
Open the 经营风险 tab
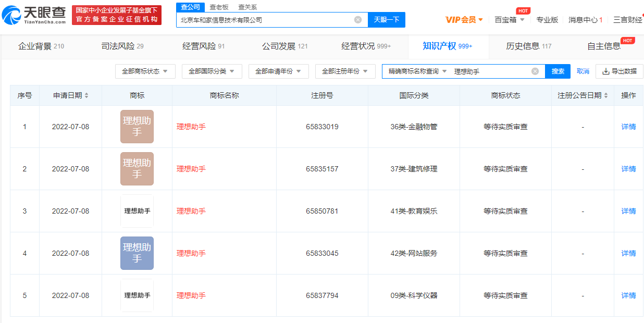tap(204, 46)
